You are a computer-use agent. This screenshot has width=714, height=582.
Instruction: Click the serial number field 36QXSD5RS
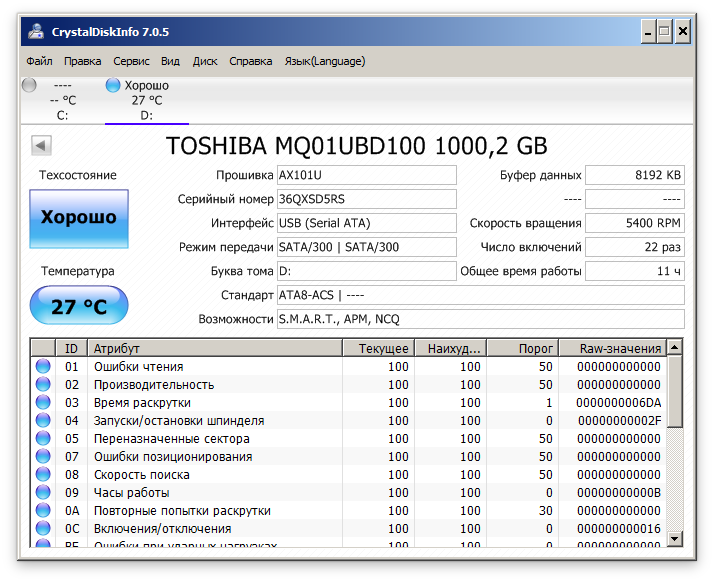[x=367, y=199]
